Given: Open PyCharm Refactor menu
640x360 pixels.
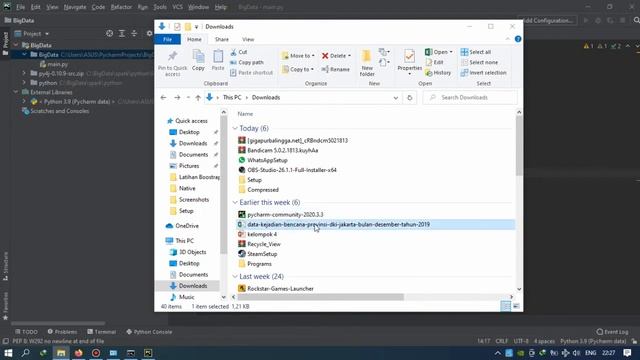Looking at the screenshot, I should click(x=121, y=7).
